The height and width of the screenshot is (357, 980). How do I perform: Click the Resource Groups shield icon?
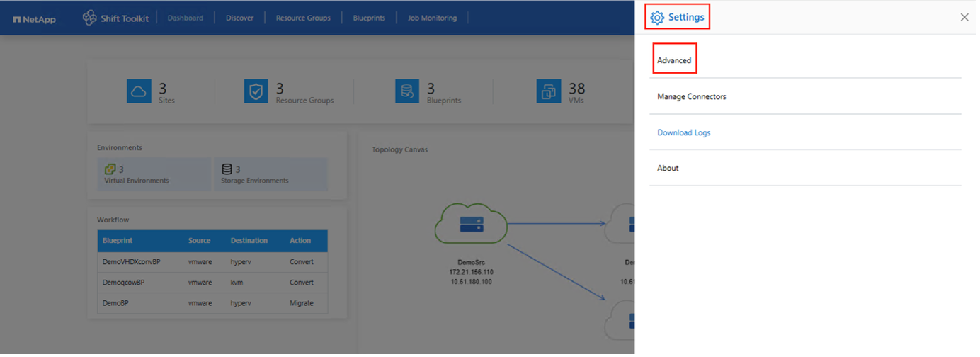coord(257,91)
